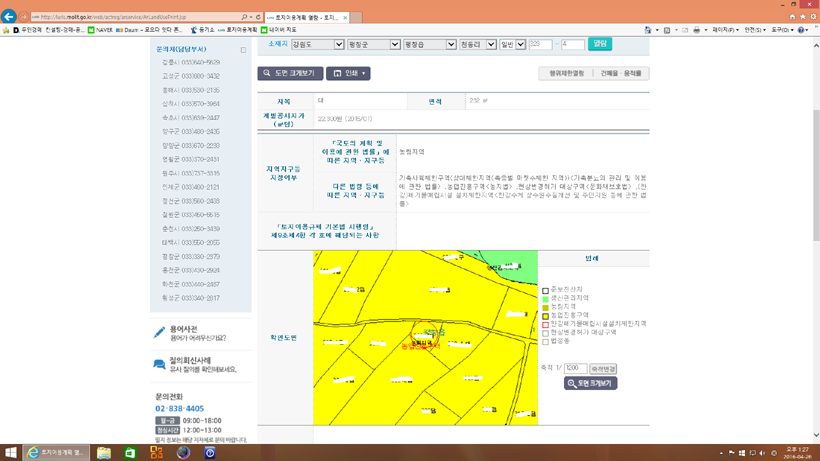820x461 pixels.
Task: Open the 토지이용계획 bookmark in favorites bar
Action: (x=237, y=30)
